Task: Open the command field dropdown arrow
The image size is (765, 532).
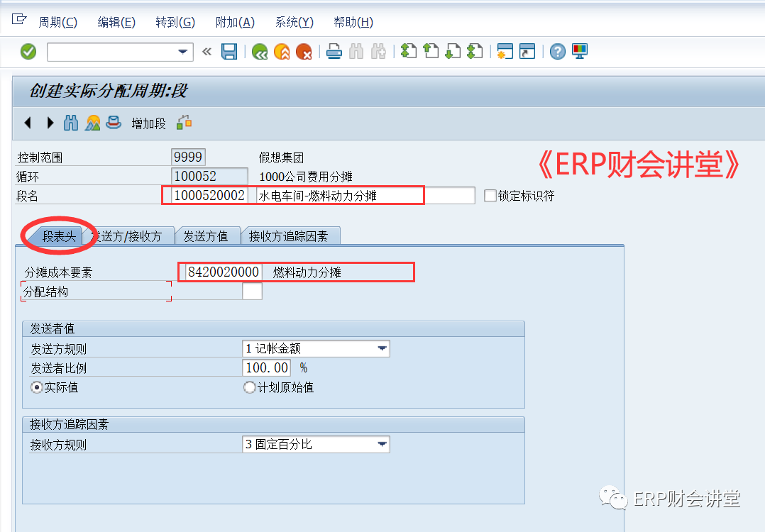Action: 183,52
